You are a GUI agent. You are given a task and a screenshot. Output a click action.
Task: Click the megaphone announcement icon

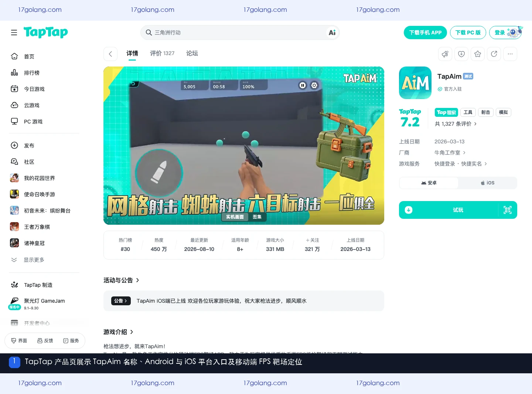click(445, 54)
